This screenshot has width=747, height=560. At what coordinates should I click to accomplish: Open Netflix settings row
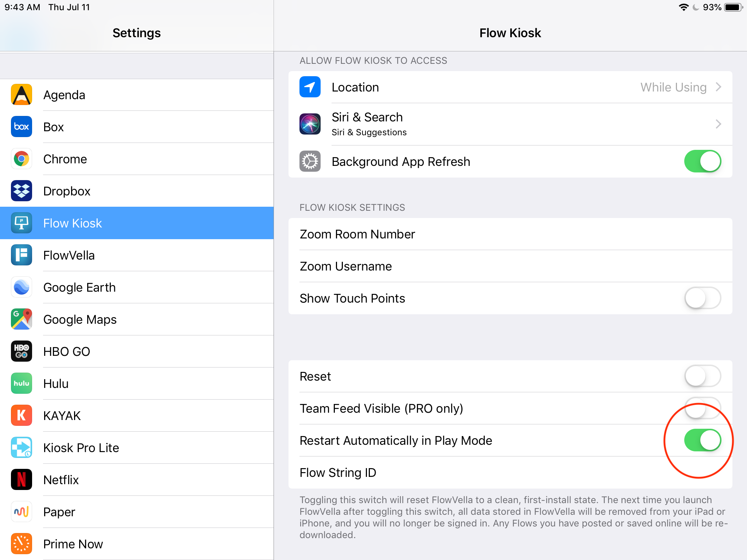pos(137,480)
